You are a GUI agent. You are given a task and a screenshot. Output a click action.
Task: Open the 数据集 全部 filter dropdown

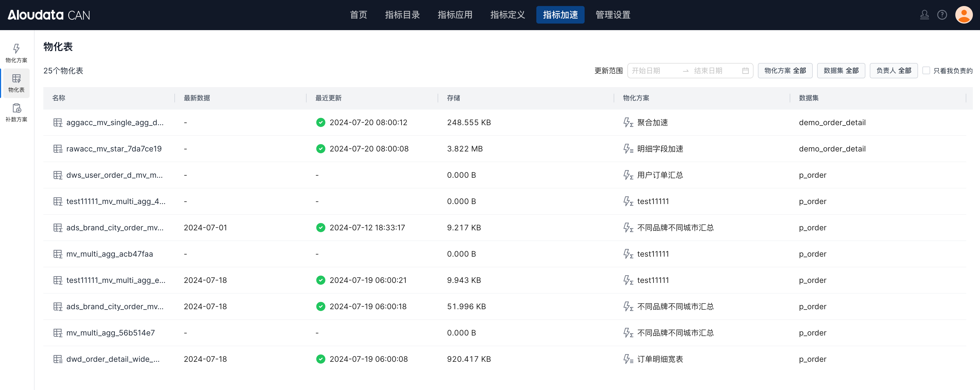841,71
